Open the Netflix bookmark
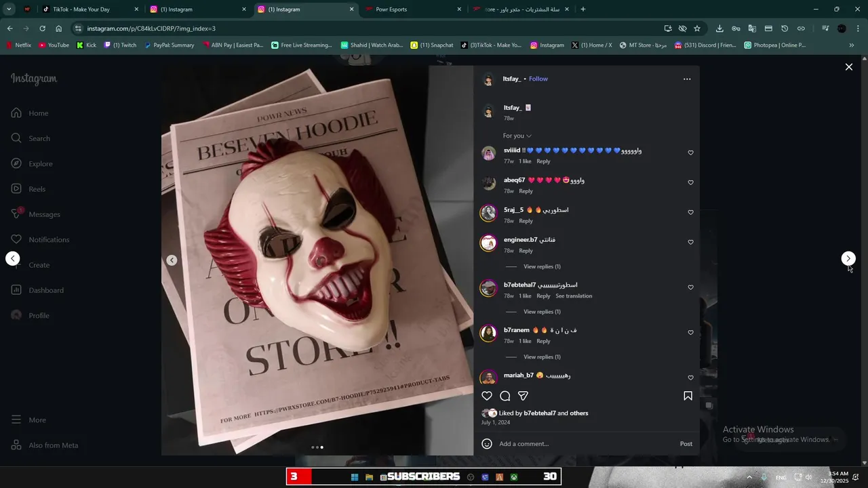This screenshot has width=868, height=488. [18, 45]
